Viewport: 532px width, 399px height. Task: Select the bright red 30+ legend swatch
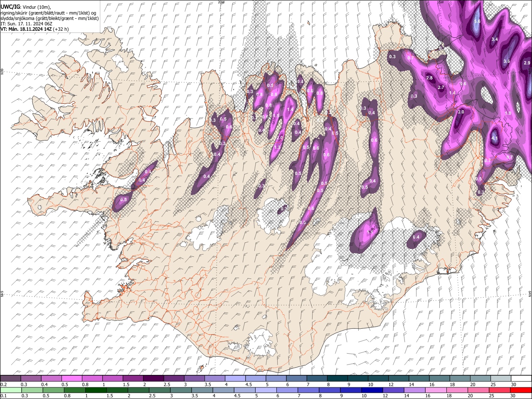pos(520,390)
